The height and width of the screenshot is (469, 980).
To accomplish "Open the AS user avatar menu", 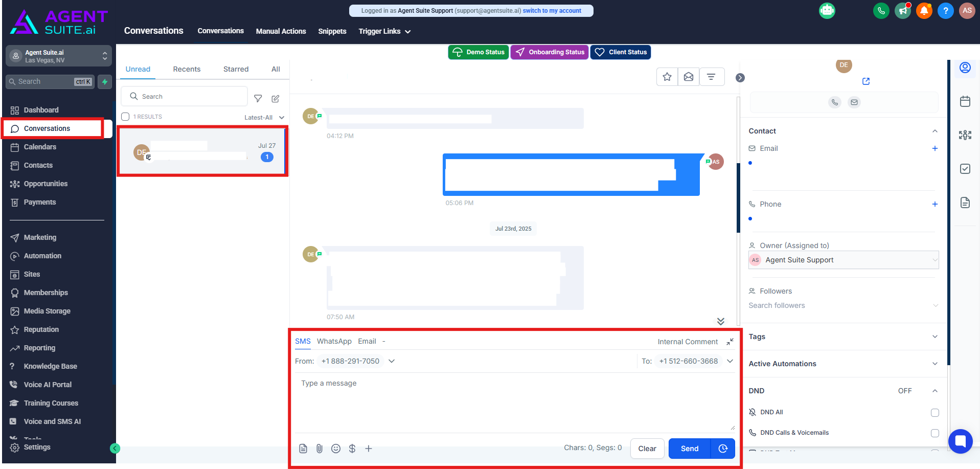I will (x=967, y=11).
